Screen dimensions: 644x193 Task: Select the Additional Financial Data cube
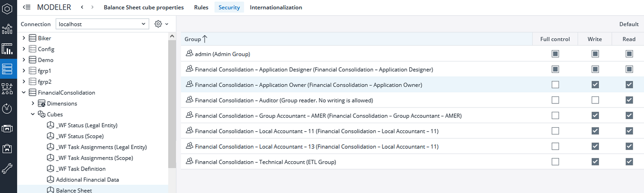pyautogui.click(x=87, y=180)
